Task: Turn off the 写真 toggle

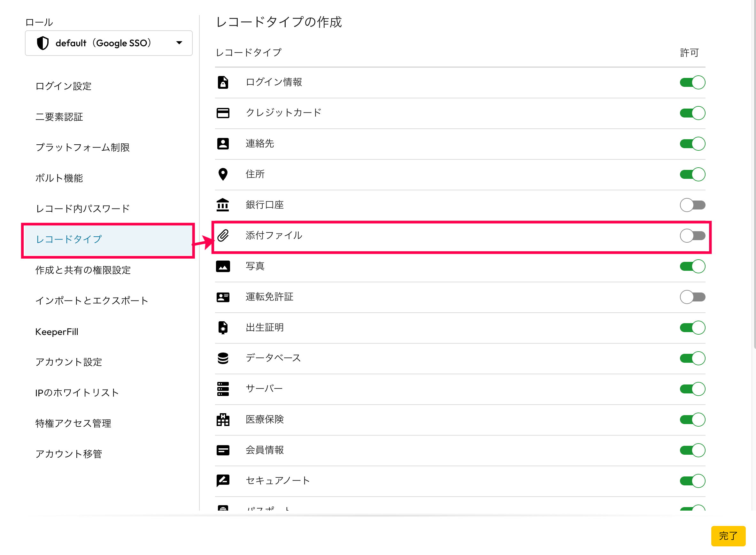Action: click(x=692, y=266)
